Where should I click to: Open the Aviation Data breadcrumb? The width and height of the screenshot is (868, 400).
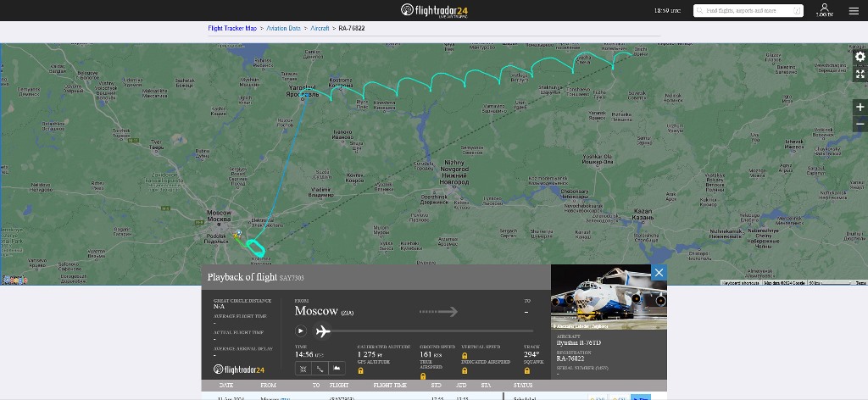coord(283,28)
